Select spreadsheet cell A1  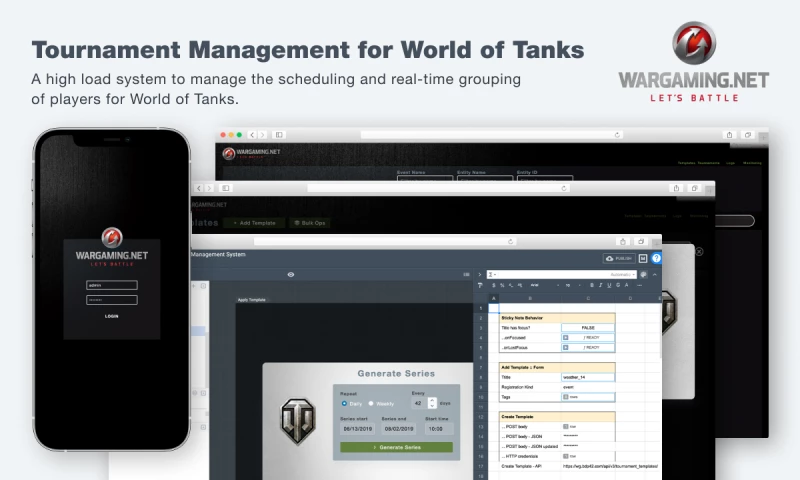coord(494,308)
